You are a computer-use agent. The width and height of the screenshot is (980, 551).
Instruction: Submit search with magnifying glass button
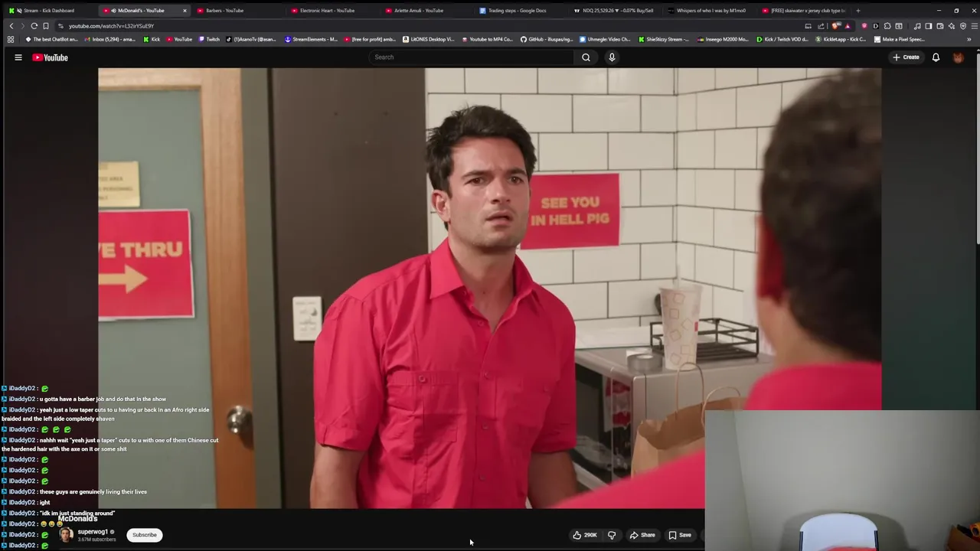(586, 57)
